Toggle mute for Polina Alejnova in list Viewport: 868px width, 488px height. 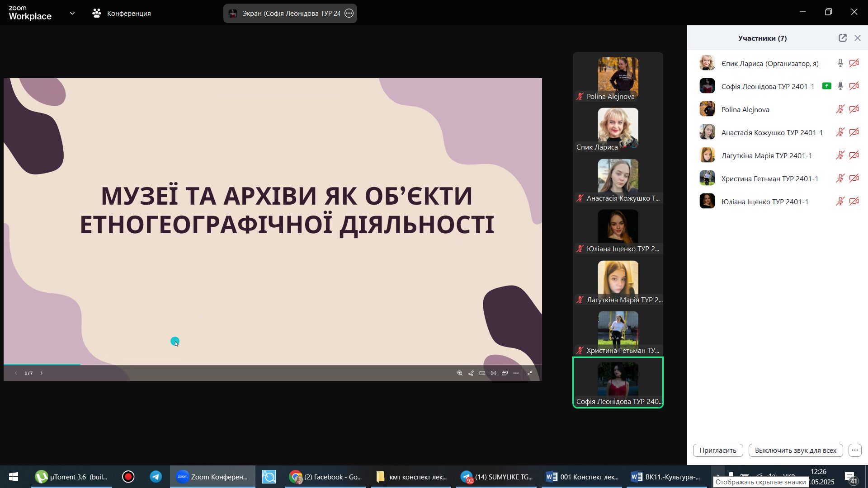840,109
